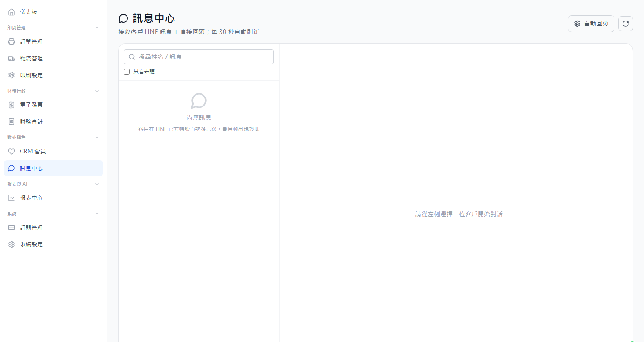Collapse the 財務行政 section chevron

pyautogui.click(x=97, y=91)
